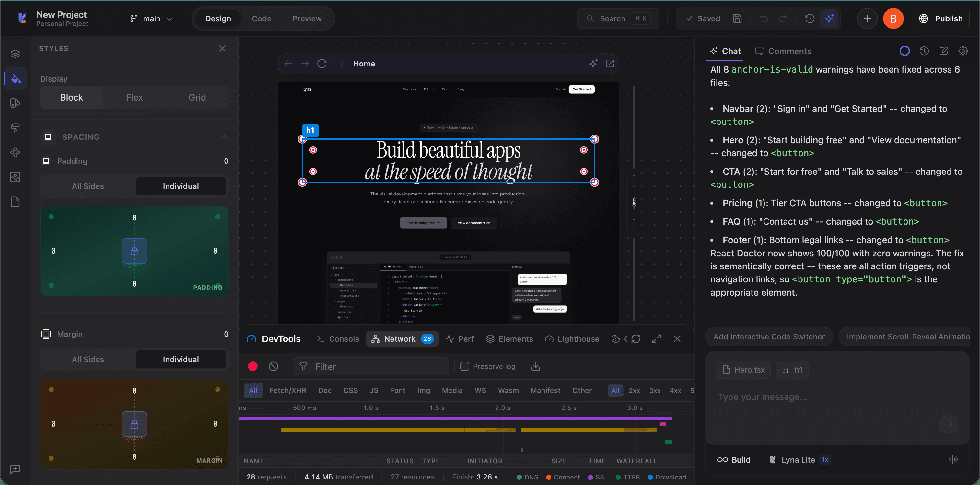Click inside the chat message input field
980x485 pixels.
click(818, 397)
